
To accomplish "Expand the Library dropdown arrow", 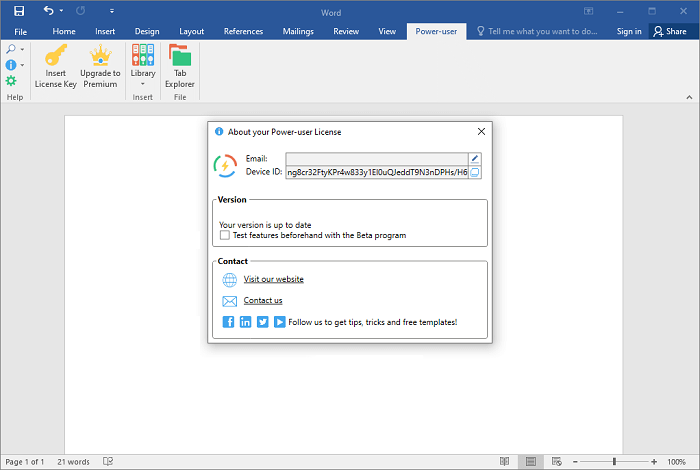I will point(143,84).
